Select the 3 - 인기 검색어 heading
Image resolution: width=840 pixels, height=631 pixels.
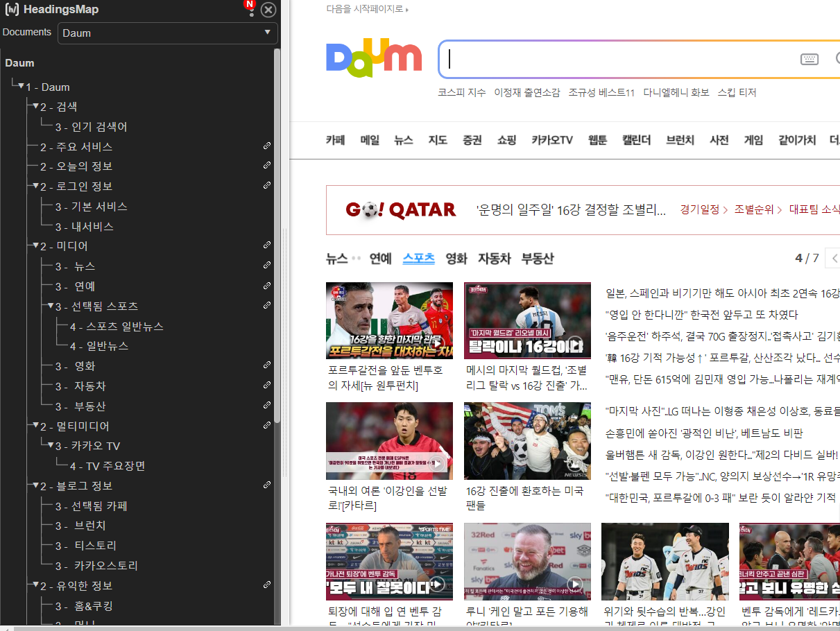92,127
